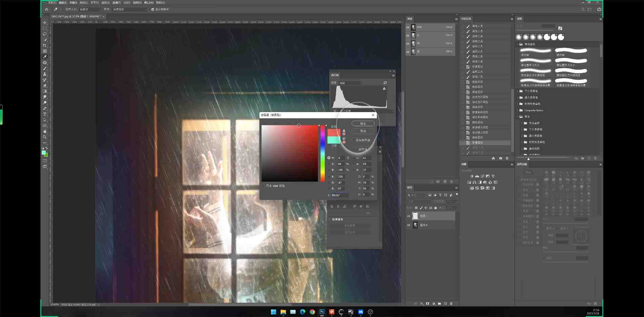Hide the RGB channel visibility eye

pos(408,27)
